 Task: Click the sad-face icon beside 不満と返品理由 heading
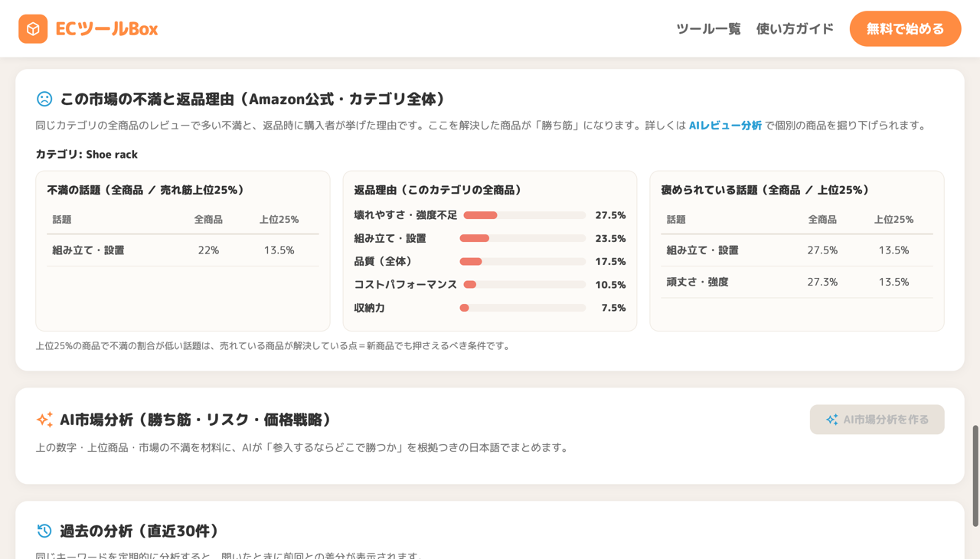tap(44, 99)
